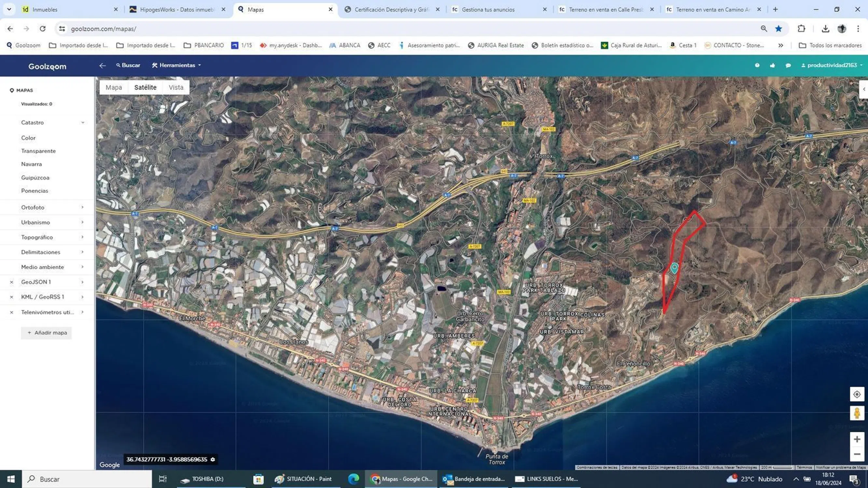Remove the GeoJSON 1 layer
This screenshot has height=488, width=868.
pyautogui.click(x=11, y=282)
